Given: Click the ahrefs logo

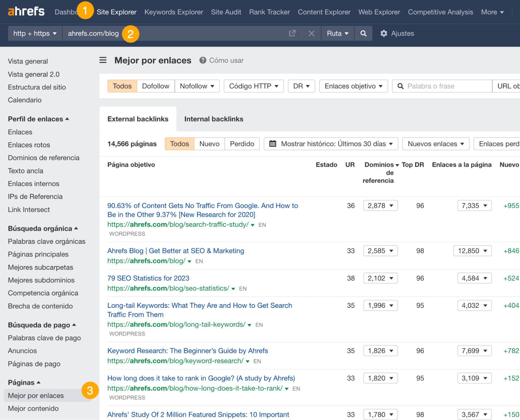Looking at the screenshot, I should [x=26, y=11].
